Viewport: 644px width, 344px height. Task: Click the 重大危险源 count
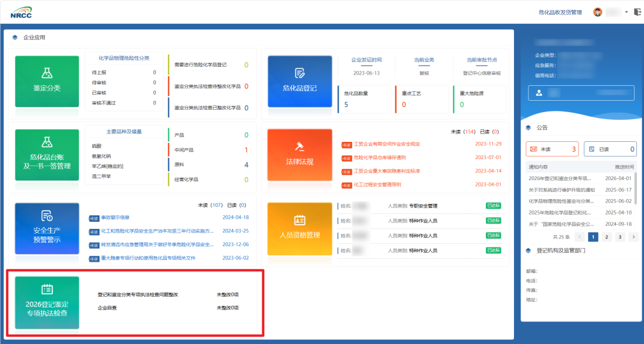tap(462, 105)
